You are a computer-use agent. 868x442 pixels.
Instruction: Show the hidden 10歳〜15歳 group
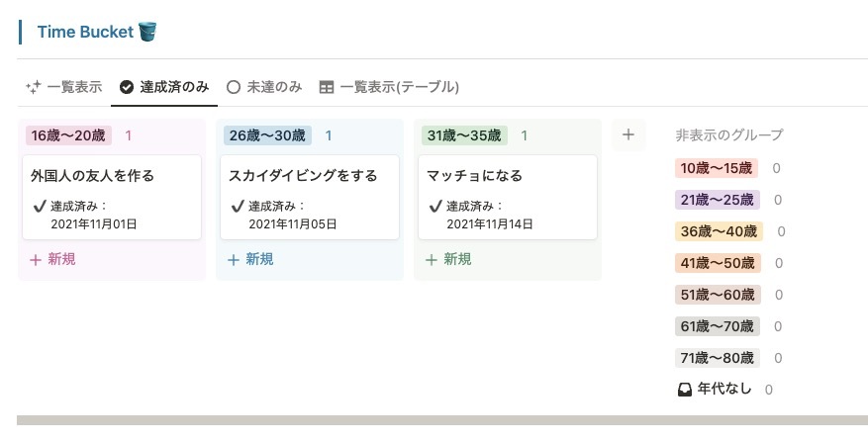click(x=717, y=168)
